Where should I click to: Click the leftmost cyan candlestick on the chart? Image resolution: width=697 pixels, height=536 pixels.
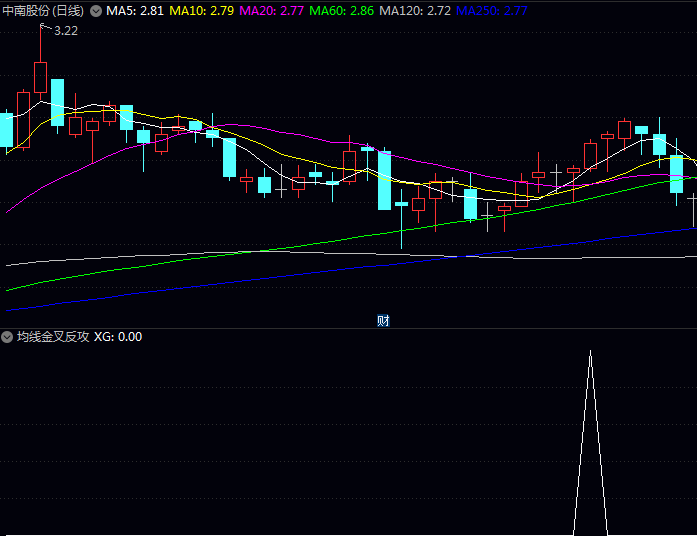tap(6, 130)
